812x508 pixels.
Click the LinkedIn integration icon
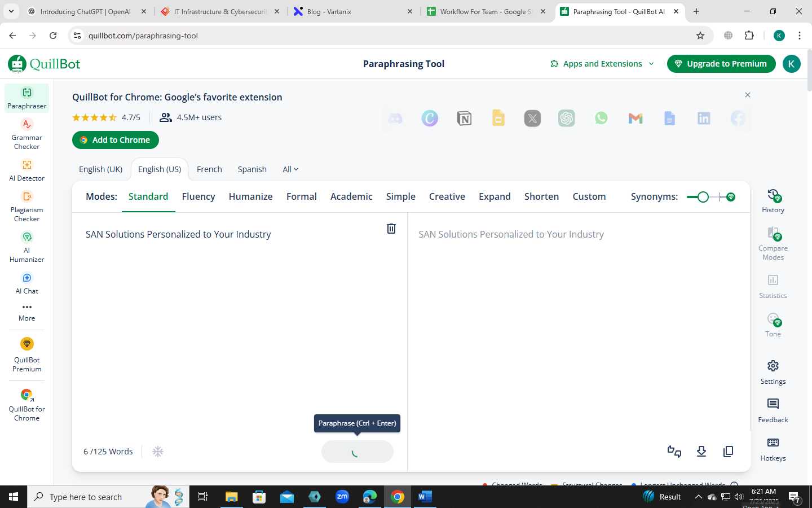pyautogui.click(x=704, y=118)
